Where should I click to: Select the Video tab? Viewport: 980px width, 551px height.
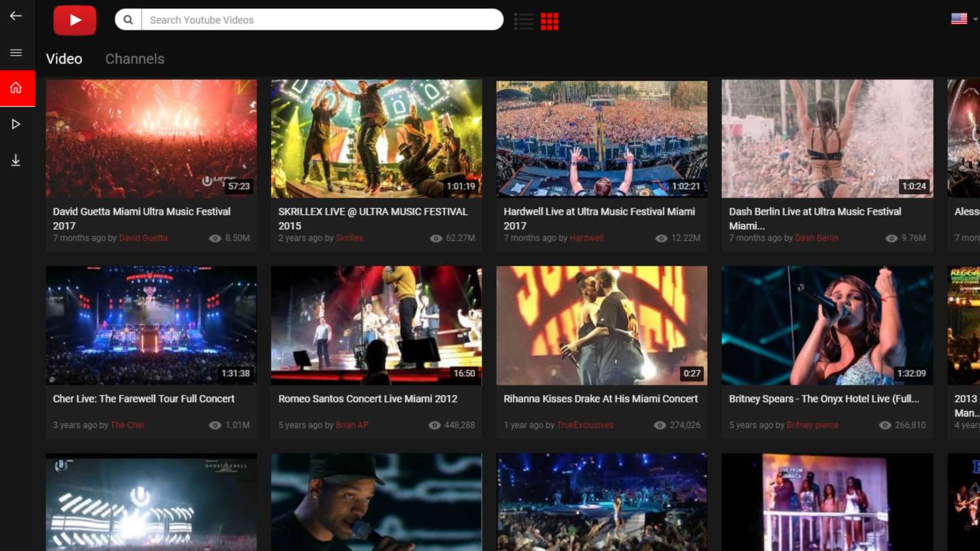64,59
